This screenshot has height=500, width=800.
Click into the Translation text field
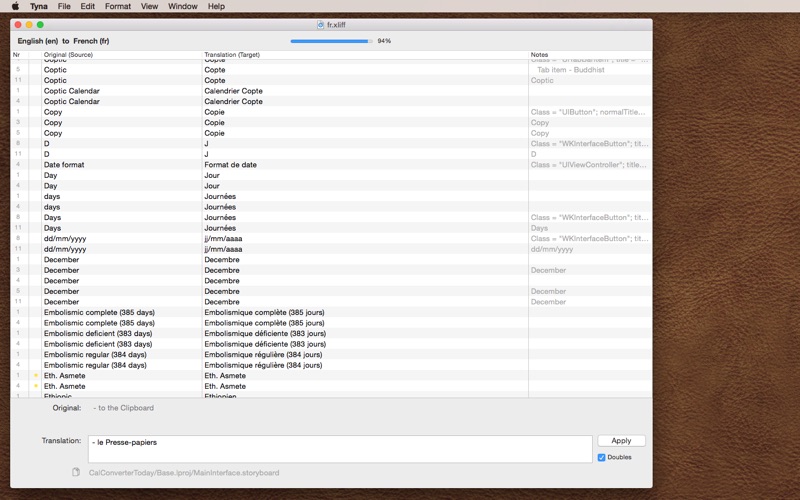point(340,449)
